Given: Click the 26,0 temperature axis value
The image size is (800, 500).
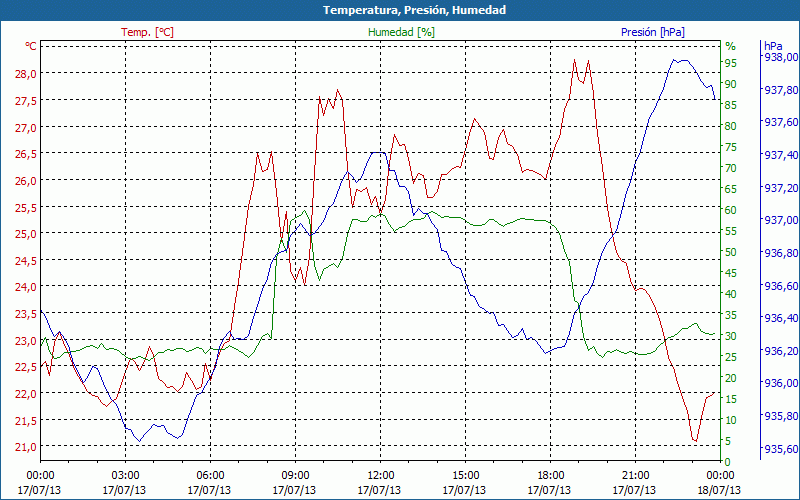Looking at the screenshot, I should (x=27, y=180).
